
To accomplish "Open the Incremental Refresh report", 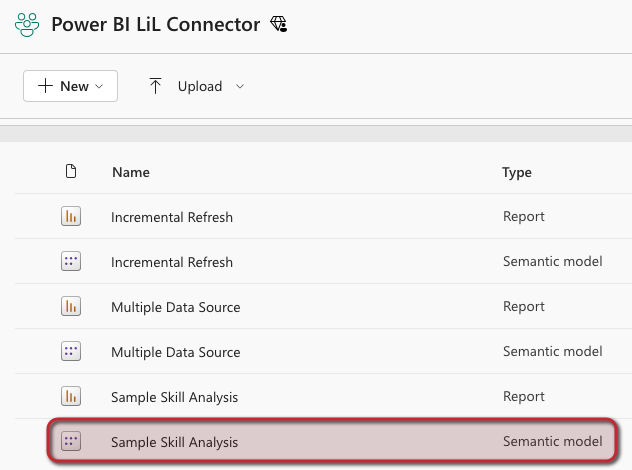I will [x=172, y=217].
